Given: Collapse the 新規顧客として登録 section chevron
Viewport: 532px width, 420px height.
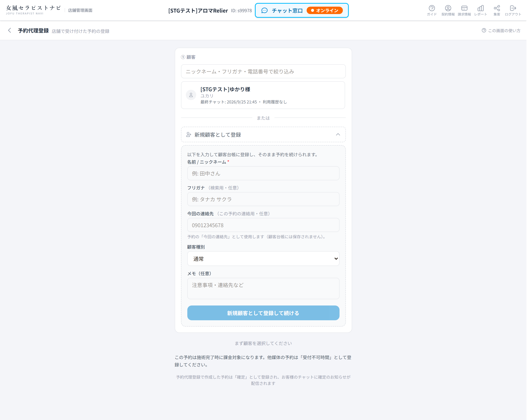Looking at the screenshot, I should (338, 134).
